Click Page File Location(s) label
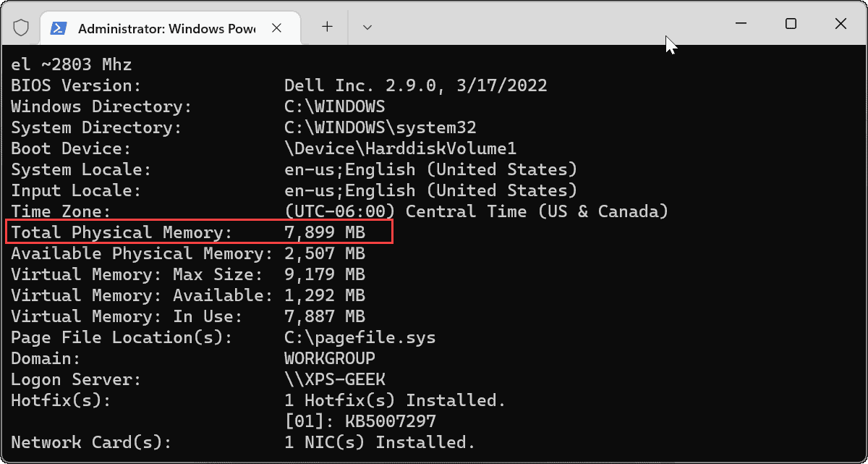The image size is (868, 464). pyautogui.click(x=122, y=337)
